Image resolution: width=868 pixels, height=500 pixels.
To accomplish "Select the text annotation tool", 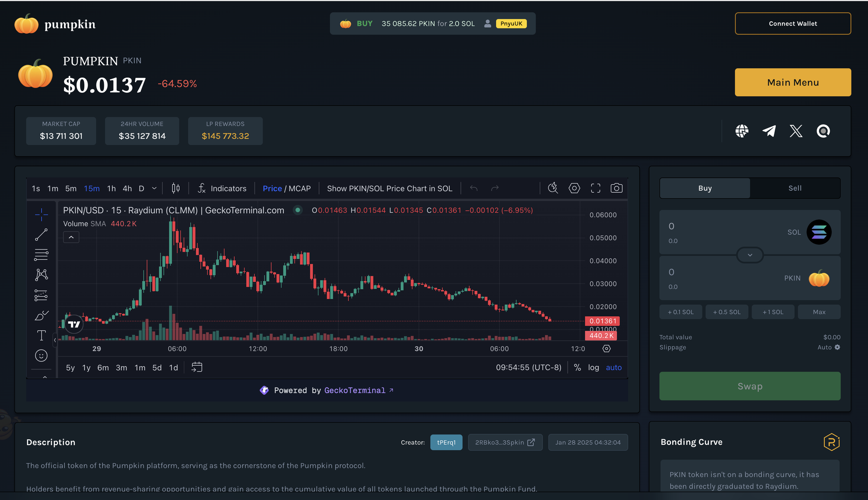I will (x=41, y=335).
